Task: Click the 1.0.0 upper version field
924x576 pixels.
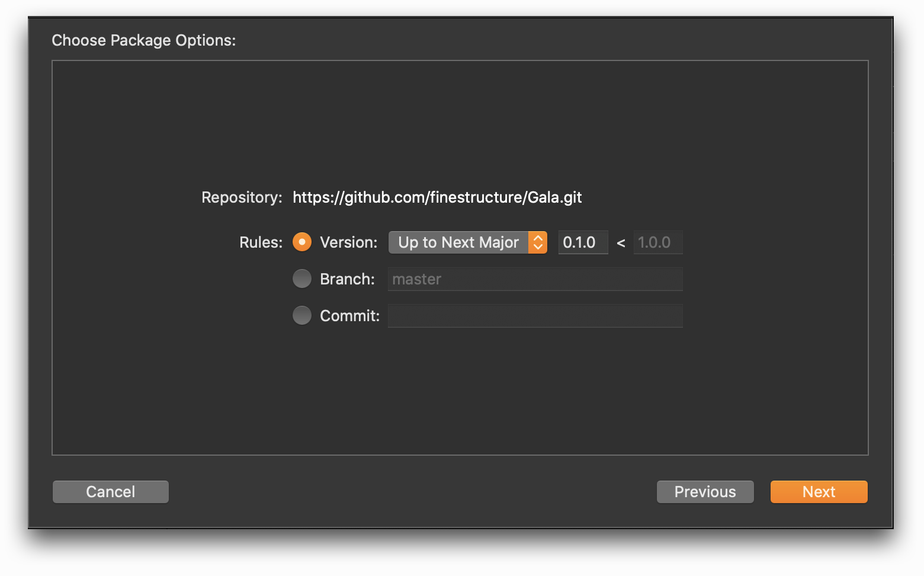Action: point(657,242)
